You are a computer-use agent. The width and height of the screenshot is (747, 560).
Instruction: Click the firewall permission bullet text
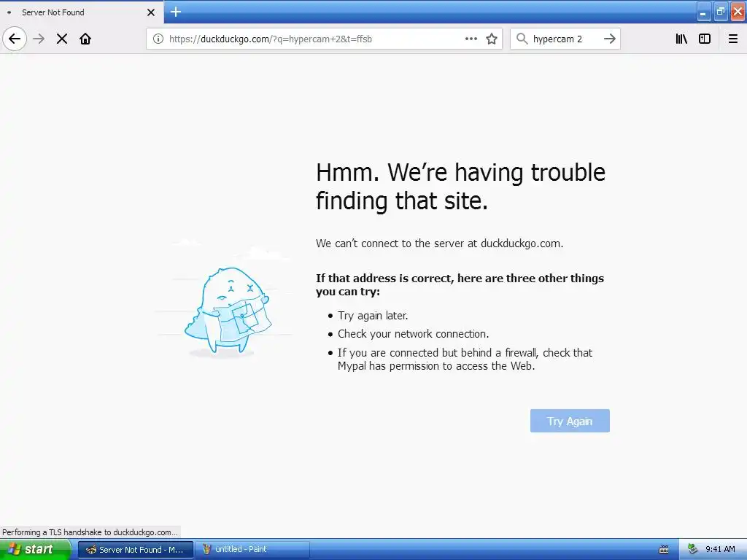pyautogui.click(x=465, y=359)
